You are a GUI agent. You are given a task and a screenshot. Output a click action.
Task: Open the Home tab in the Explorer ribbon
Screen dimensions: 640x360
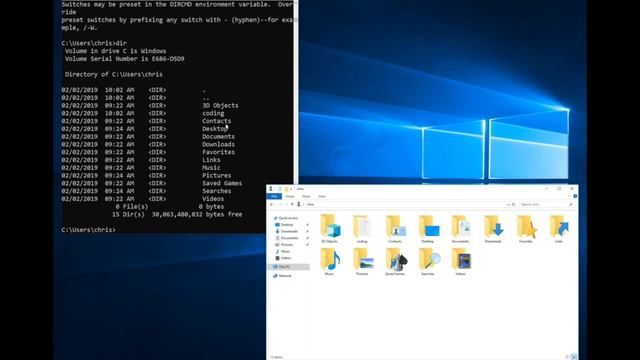[x=290, y=196]
